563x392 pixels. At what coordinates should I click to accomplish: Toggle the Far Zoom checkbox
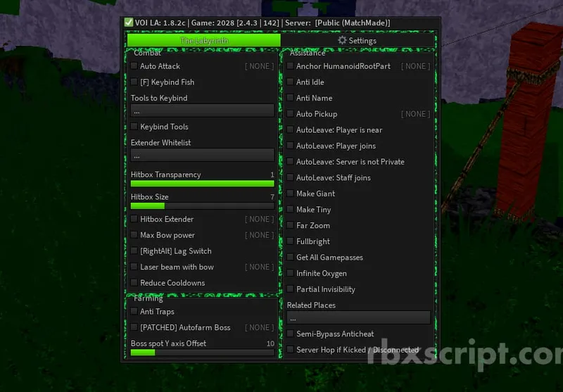tap(290, 225)
